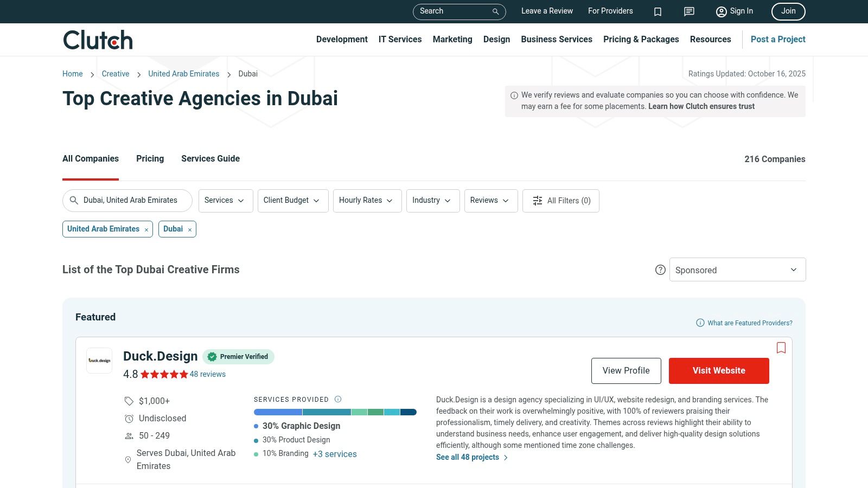The width and height of the screenshot is (868, 488).
Task: Click the Clutch logo
Action: pyautogui.click(x=98, y=40)
